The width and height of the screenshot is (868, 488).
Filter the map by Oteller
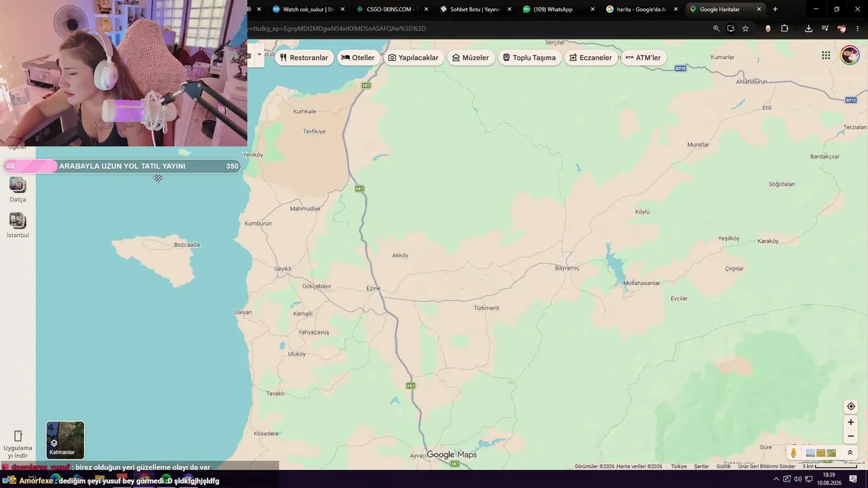(x=357, y=58)
